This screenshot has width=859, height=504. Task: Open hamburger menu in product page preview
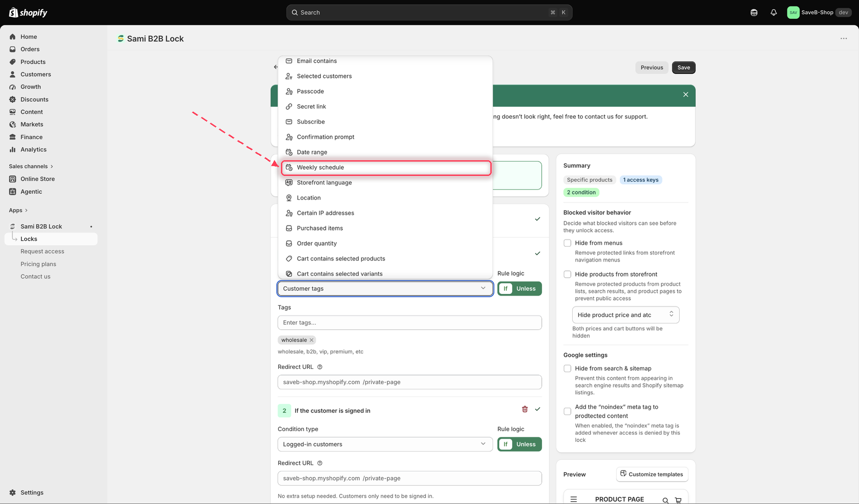coord(574,499)
